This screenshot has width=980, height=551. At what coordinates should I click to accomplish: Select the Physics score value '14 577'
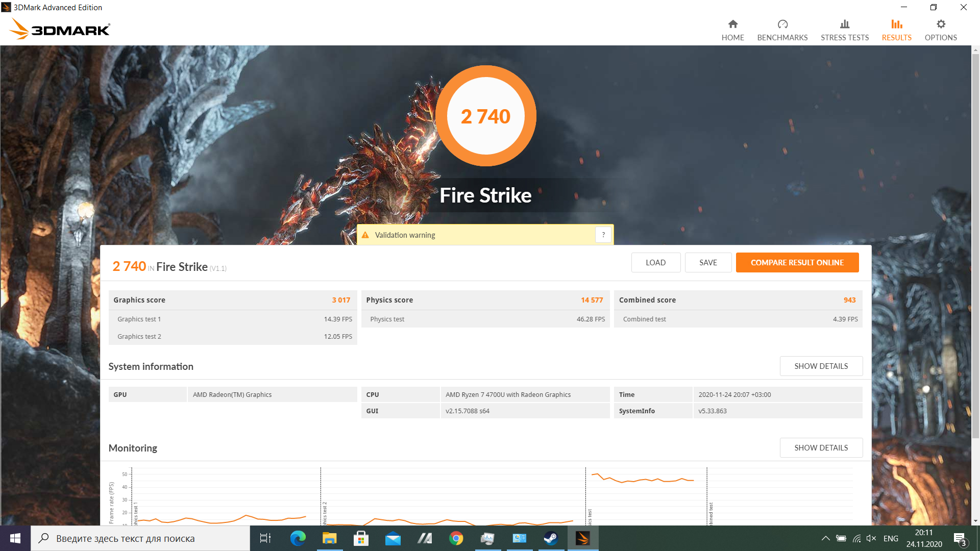tap(592, 300)
